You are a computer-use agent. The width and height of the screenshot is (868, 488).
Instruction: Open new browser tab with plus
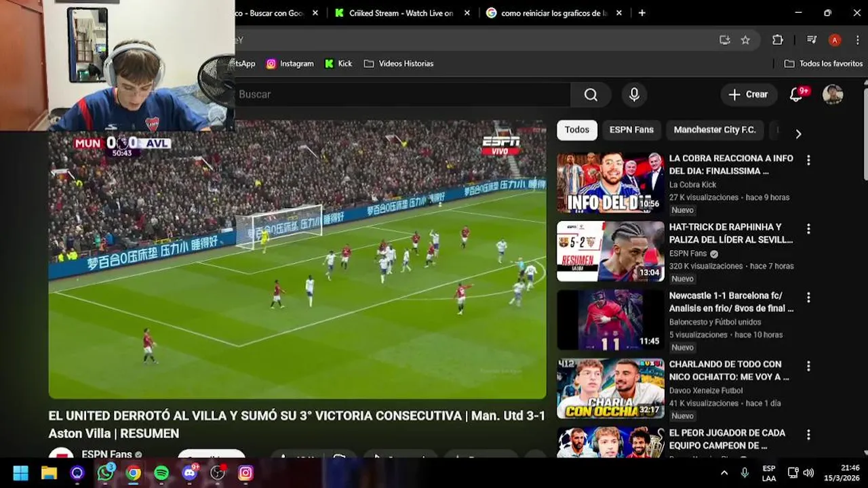pos(642,13)
